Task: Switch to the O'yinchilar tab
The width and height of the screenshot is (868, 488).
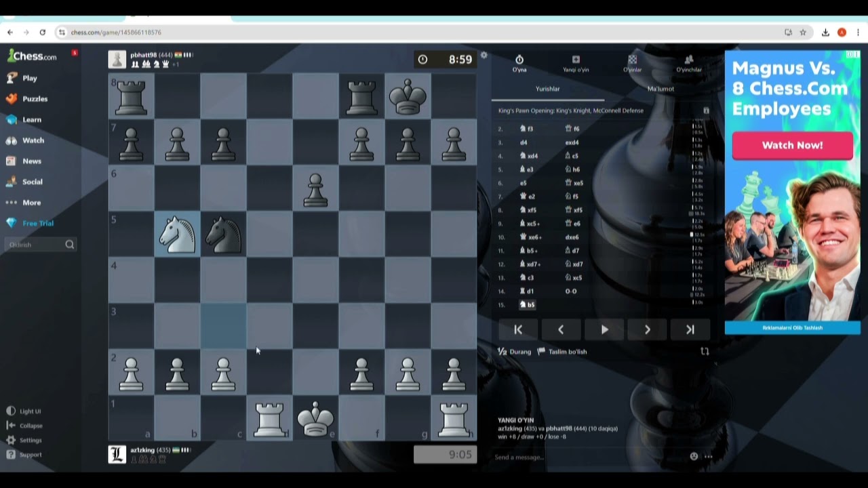Action: 689,64
